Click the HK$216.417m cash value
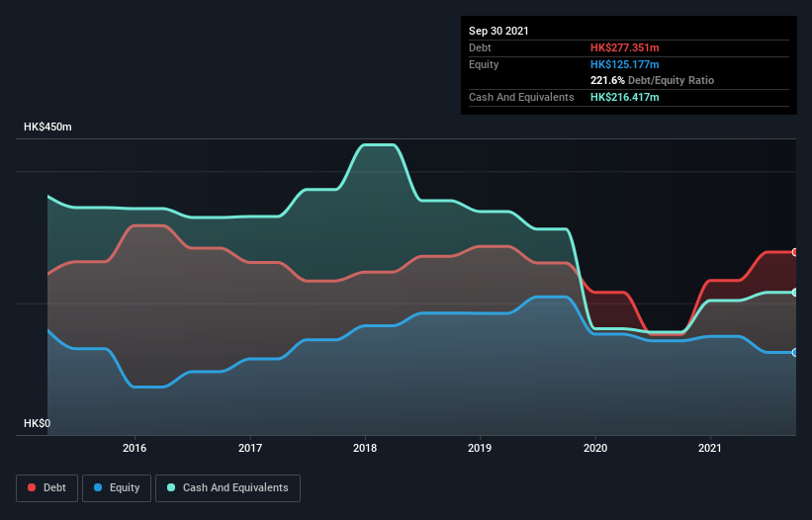 coord(624,97)
